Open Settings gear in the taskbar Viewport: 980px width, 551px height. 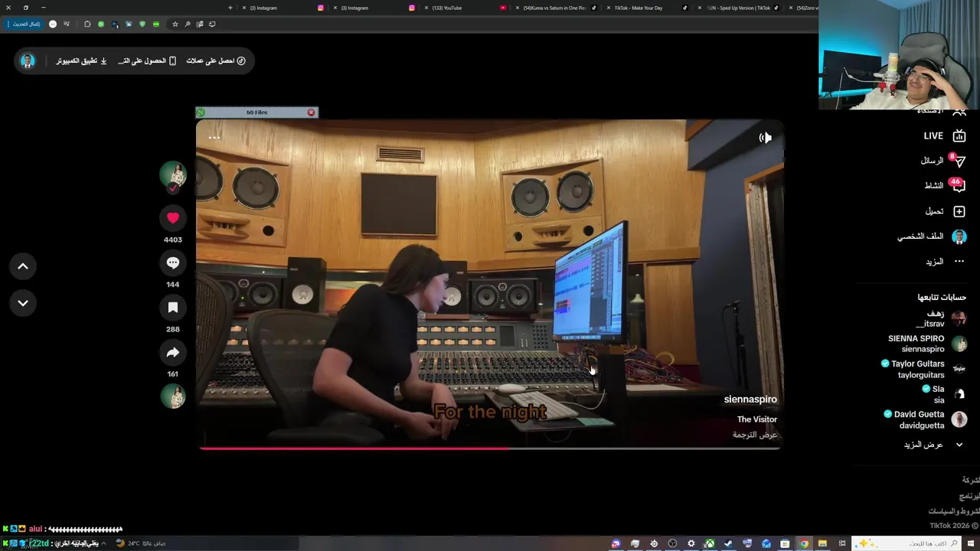pyautogui.click(x=691, y=543)
